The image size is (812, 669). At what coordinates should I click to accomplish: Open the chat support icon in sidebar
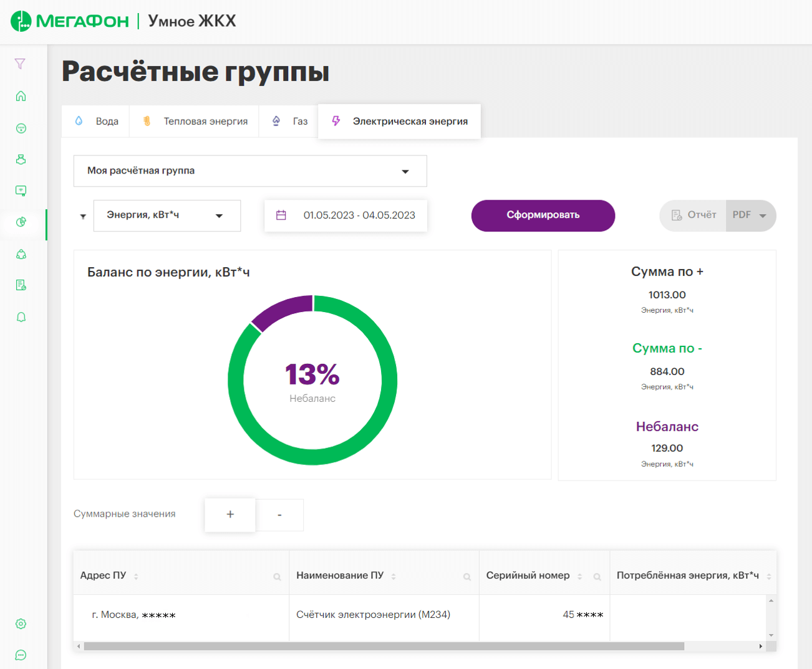pos(21,655)
